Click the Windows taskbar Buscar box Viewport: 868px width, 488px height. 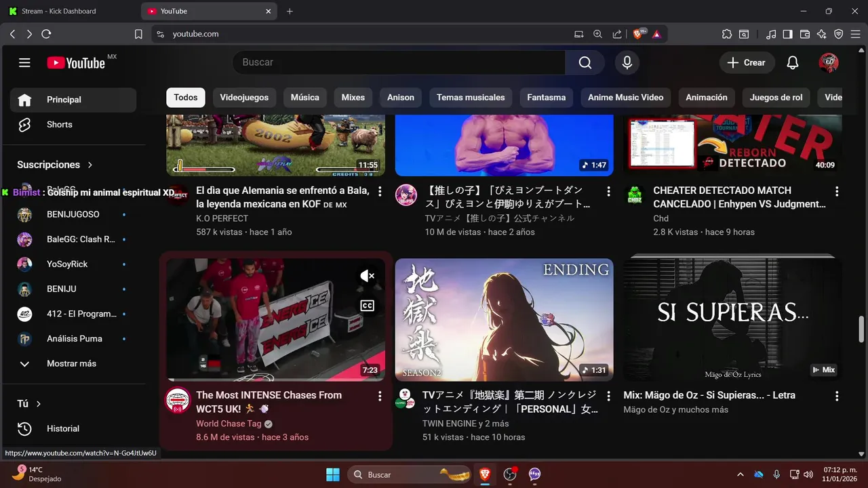(x=410, y=474)
